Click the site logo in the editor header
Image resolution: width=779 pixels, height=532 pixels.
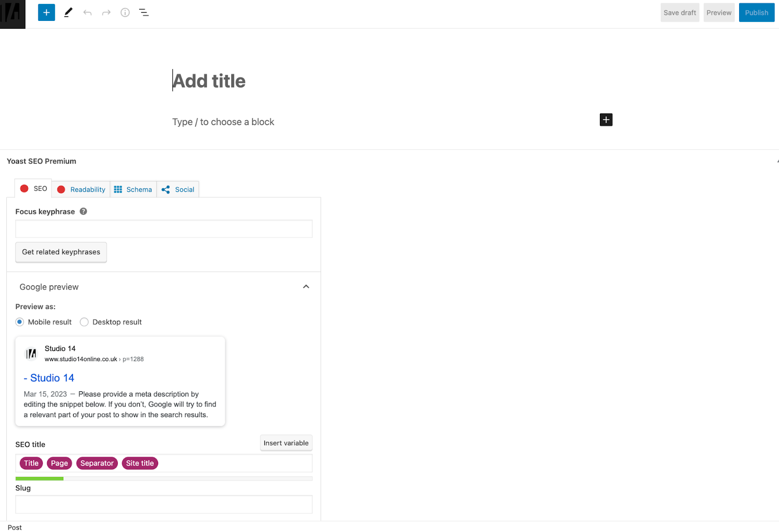point(13,14)
